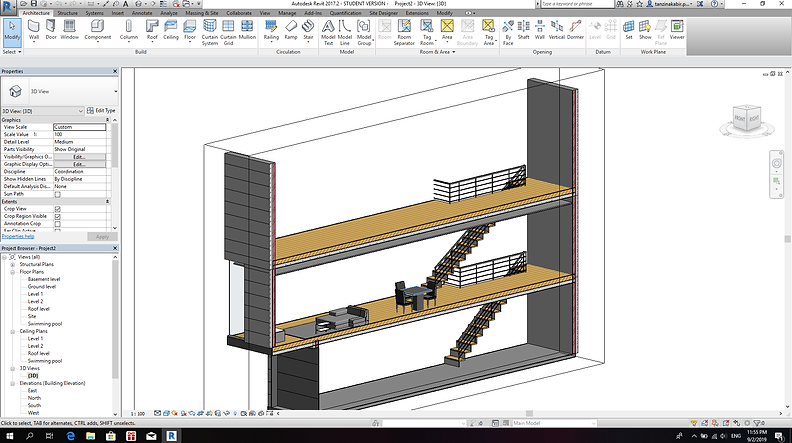This screenshot has height=443, width=792.
Task: Expand the Room & Area panel dropdown
Action: 437,52
